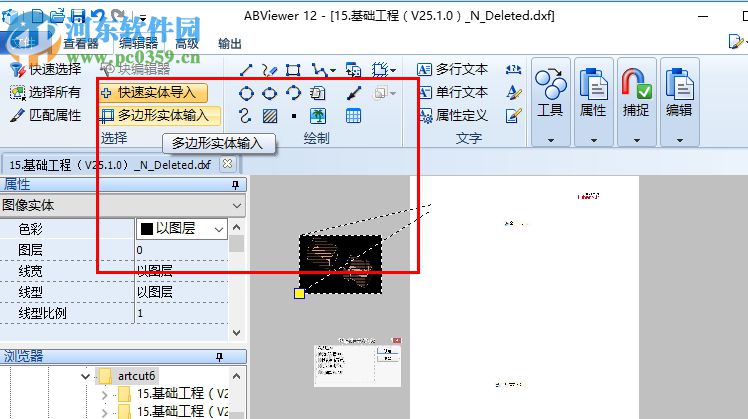Close the _N_Deleted.dxf document tab
This screenshot has width=748, height=419.
coord(228,164)
